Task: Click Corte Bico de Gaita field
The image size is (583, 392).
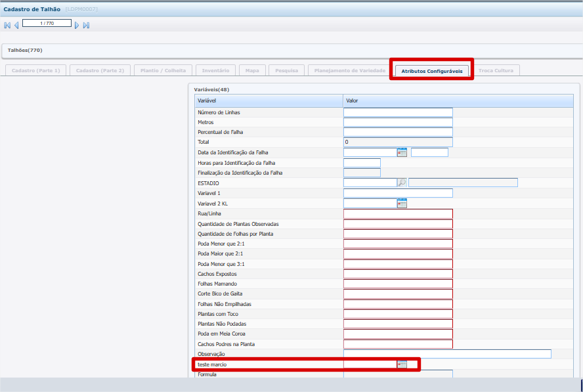Action: pos(398,294)
